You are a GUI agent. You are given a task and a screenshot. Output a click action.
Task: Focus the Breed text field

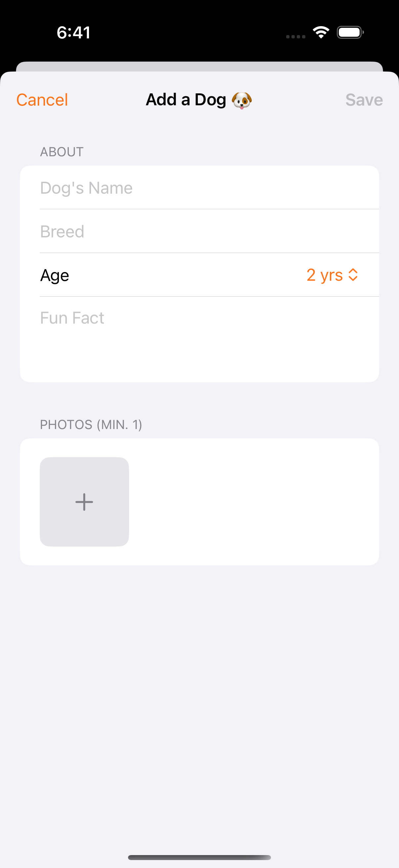tap(199, 231)
